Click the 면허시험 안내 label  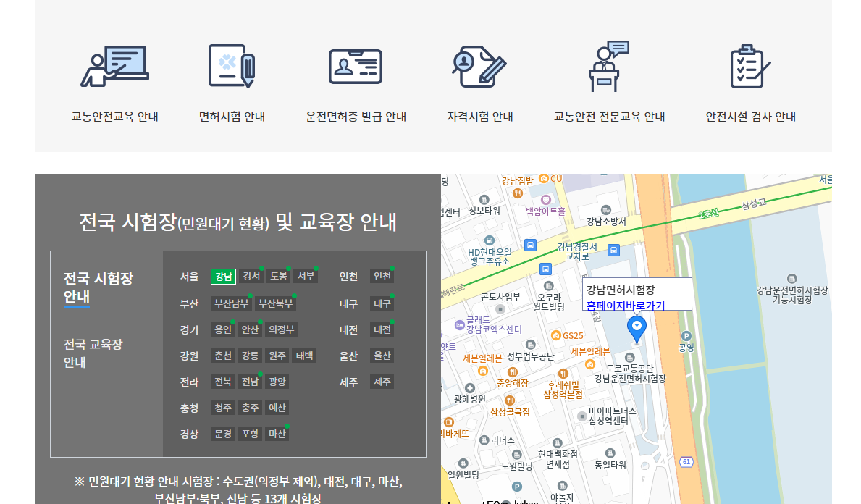coord(232,117)
